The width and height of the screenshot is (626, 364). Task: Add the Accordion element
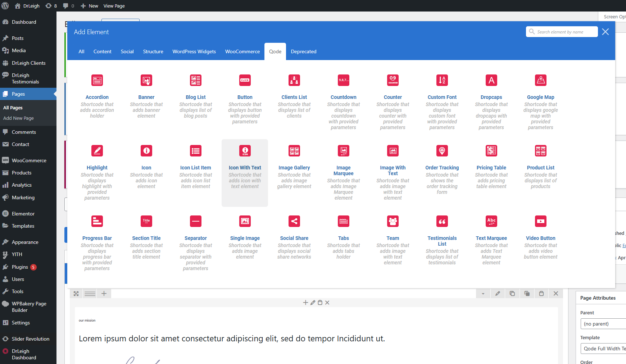point(97,97)
